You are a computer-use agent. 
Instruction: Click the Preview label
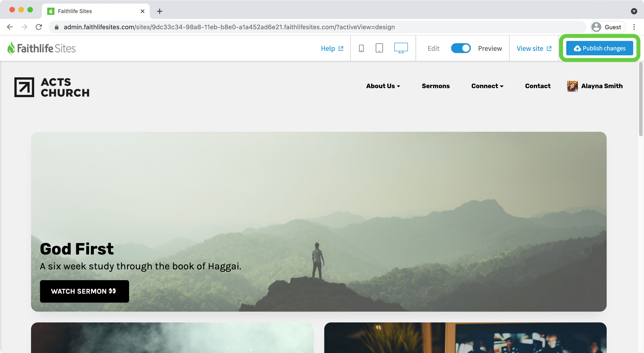tap(490, 49)
